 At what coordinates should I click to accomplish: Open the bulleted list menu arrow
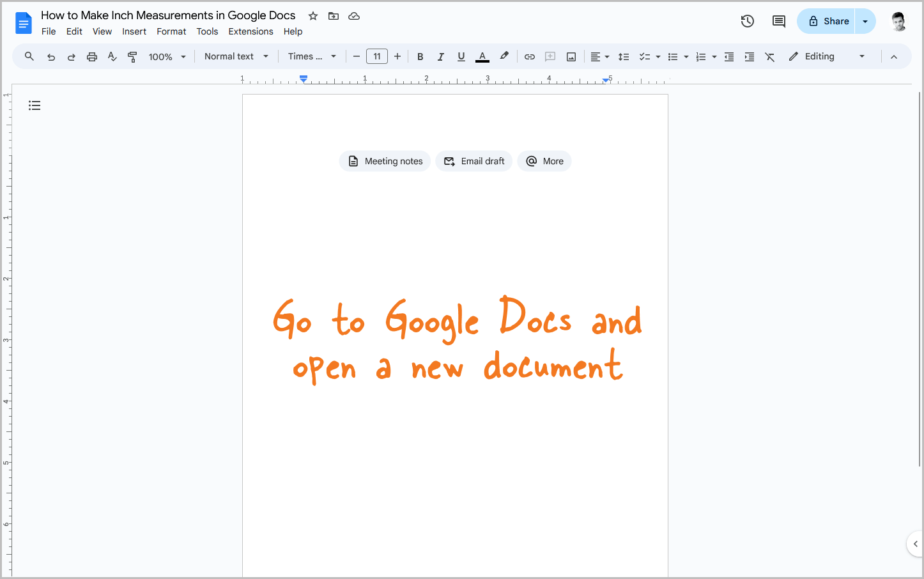pos(686,57)
